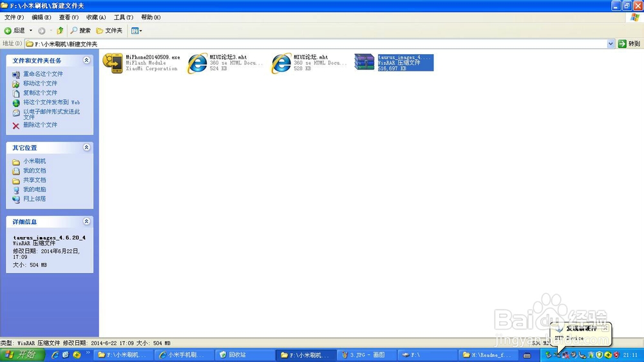This screenshot has height=362, width=644.
Task: Open My Computer (我的电脑) link
Action: coord(35,189)
